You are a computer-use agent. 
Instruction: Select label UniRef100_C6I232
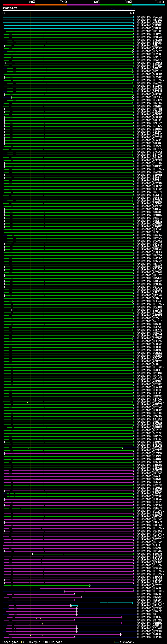tap(150, 565)
